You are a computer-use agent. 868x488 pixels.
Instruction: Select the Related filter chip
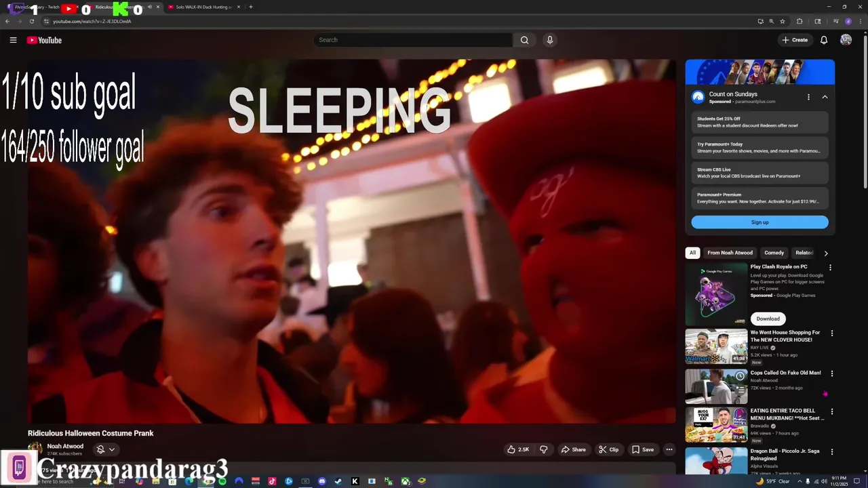coord(804,253)
